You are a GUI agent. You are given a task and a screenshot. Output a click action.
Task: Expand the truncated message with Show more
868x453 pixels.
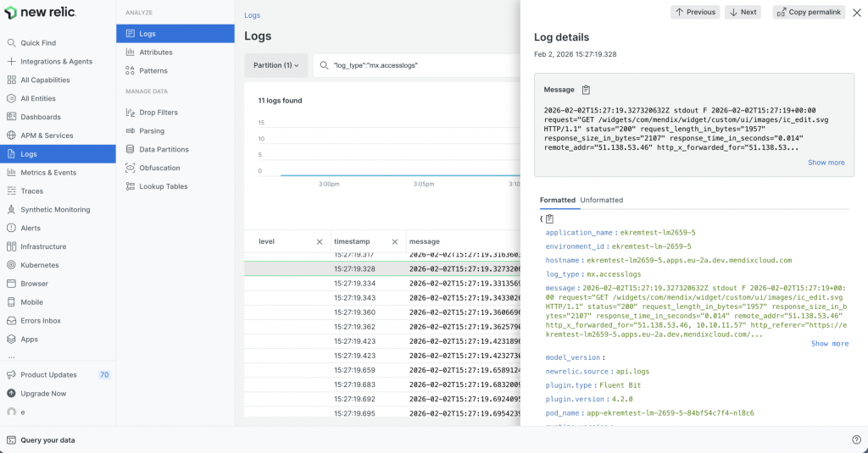click(826, 163)
